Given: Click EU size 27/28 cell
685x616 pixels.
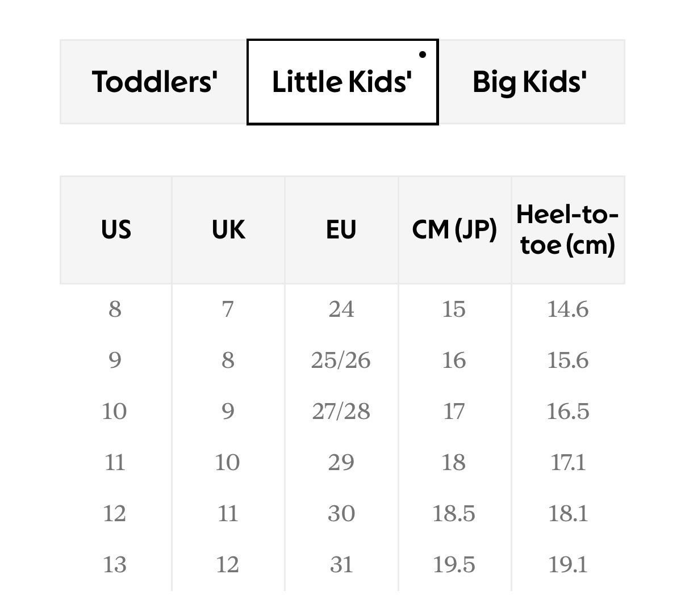Looking at the screenshot, I should click(x=341, y=412).
